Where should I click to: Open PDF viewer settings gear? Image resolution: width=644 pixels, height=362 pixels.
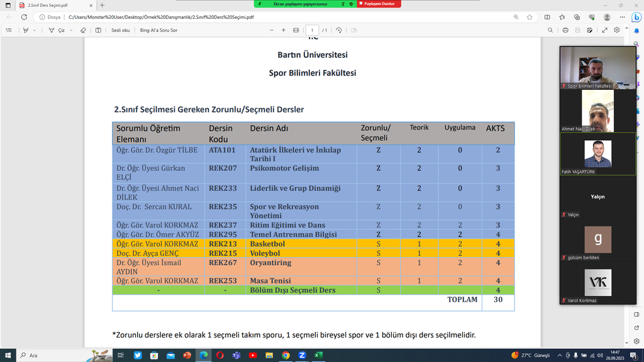pyautogui.click(x=617, y=30)
